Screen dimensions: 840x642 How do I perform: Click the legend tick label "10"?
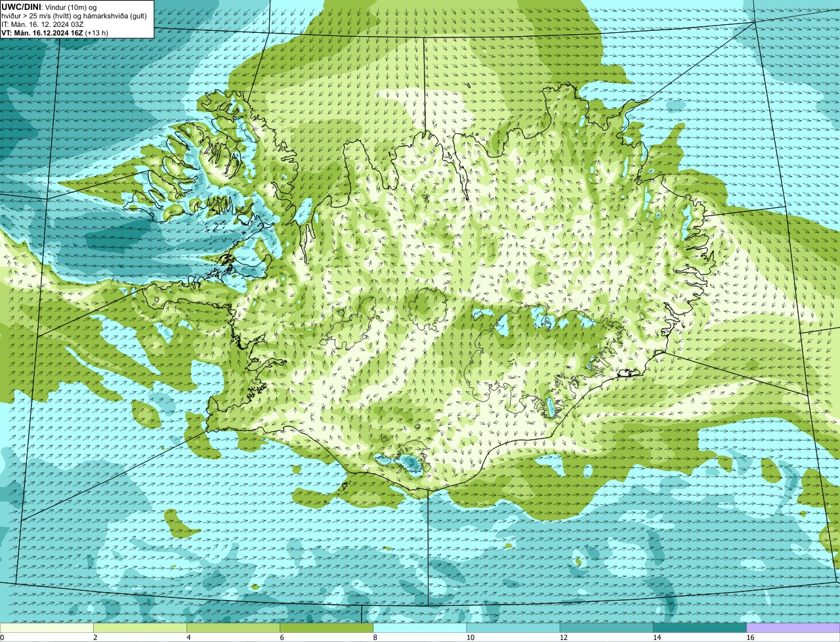[x=470, y=637]
